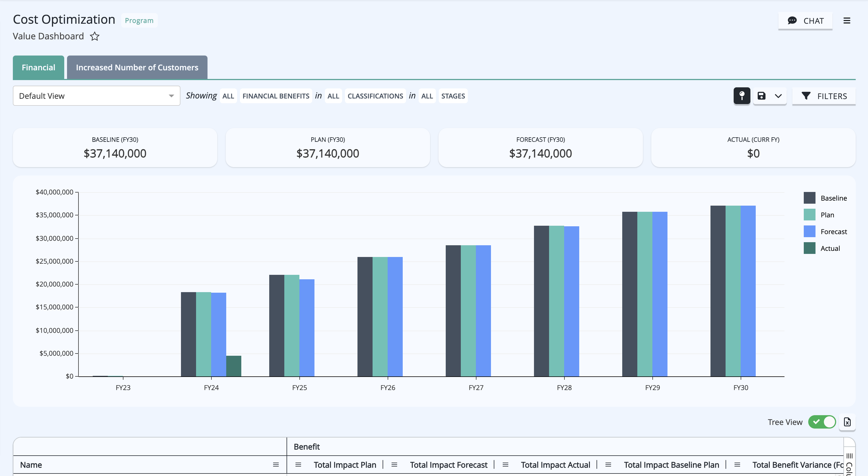Click the ALL chip before CLASSIFICATIONS
This screenshot has width=868, height=476.
(333, 96)
